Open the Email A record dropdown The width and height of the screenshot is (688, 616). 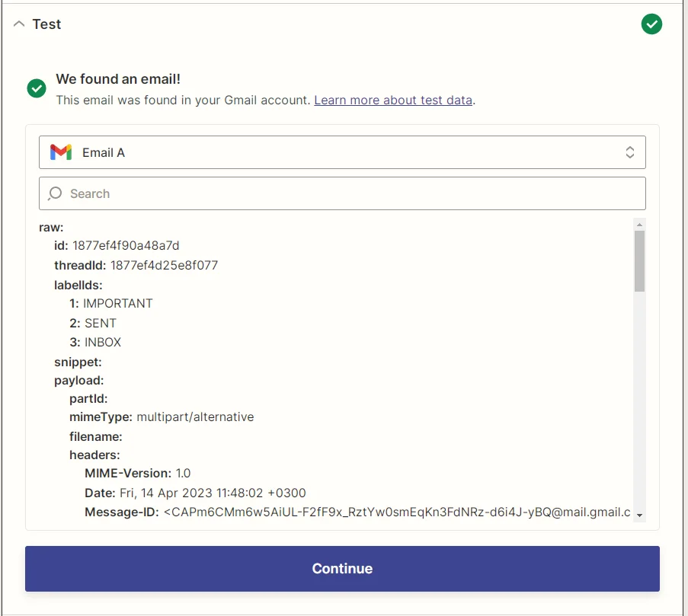[342, 152]
